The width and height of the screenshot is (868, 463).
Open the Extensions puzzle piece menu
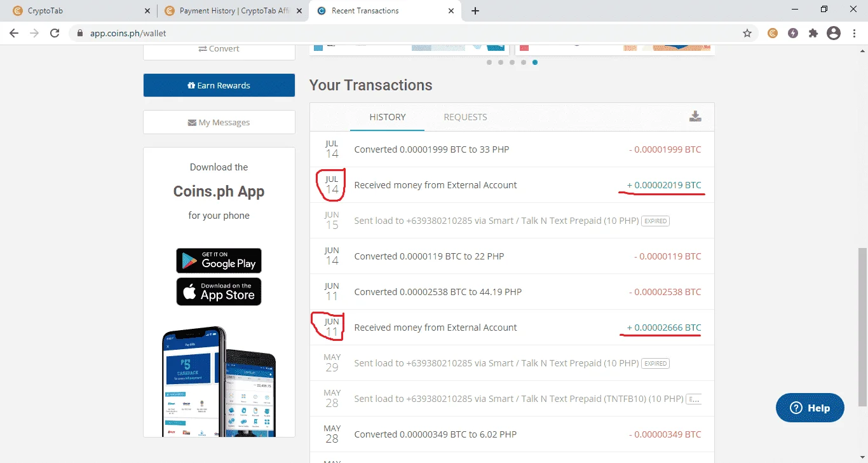tap(813, 33)
